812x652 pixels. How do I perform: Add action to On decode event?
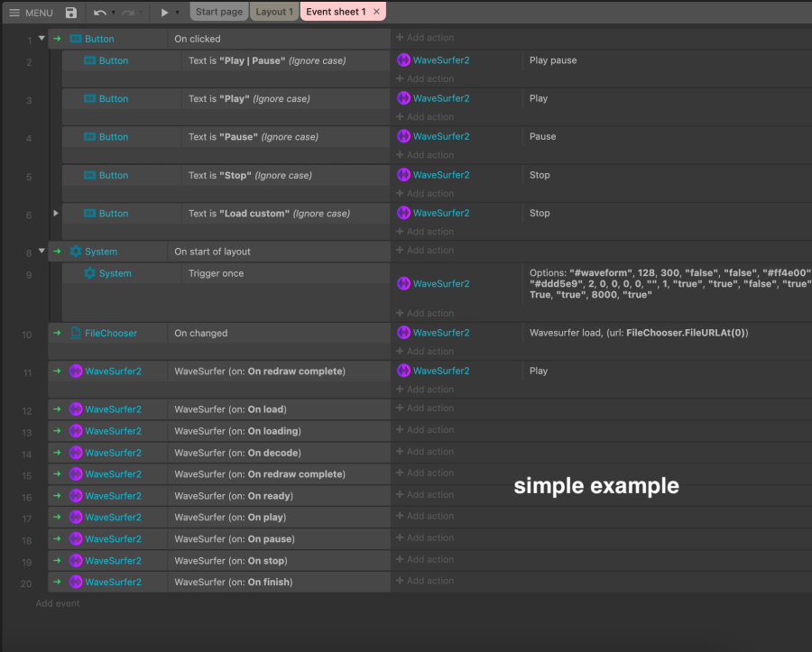425,451
